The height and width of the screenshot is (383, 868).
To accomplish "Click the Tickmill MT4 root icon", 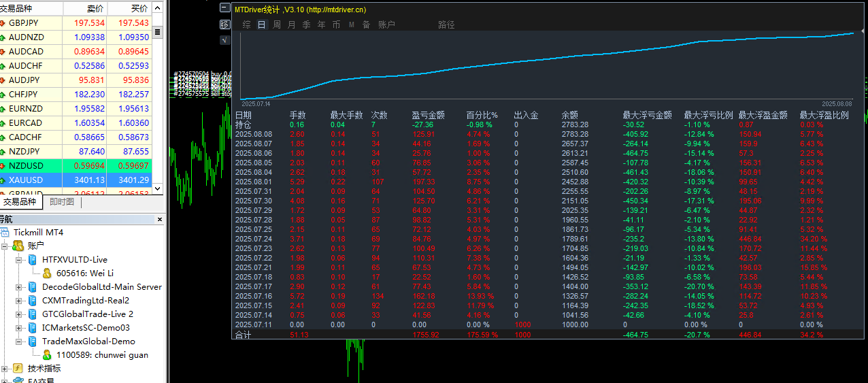I will pos(5,233).
